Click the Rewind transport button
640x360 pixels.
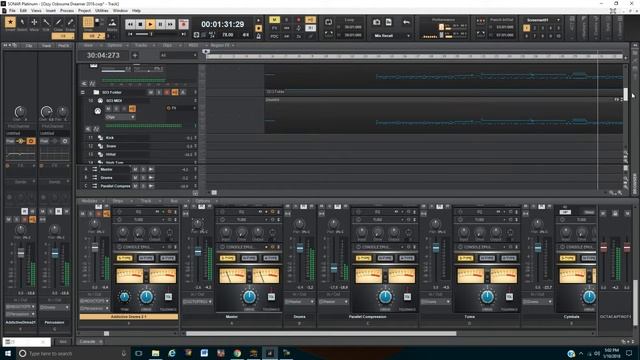(130, 24)
